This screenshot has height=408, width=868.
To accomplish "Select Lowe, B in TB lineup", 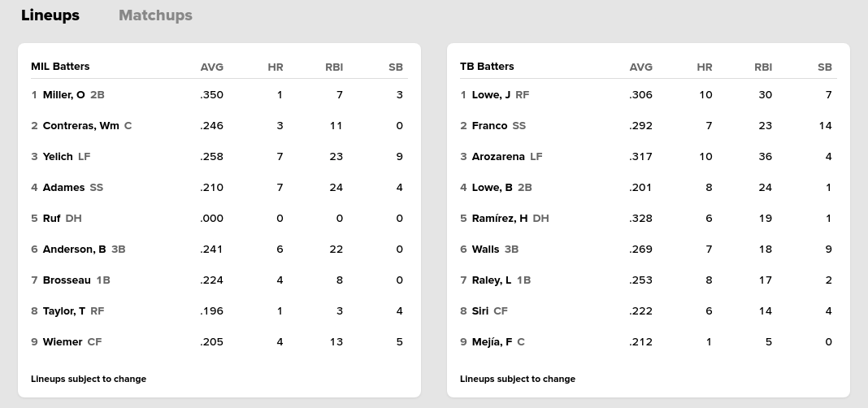I will 492,188.
